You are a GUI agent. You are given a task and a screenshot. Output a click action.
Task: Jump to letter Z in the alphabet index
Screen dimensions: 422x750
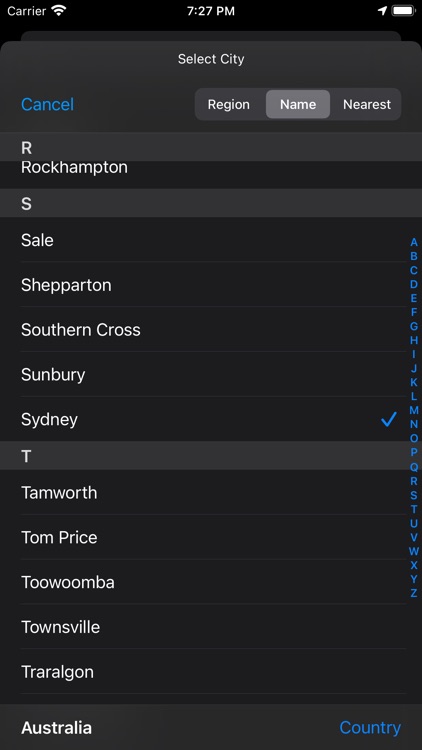[x=414, y=593]
